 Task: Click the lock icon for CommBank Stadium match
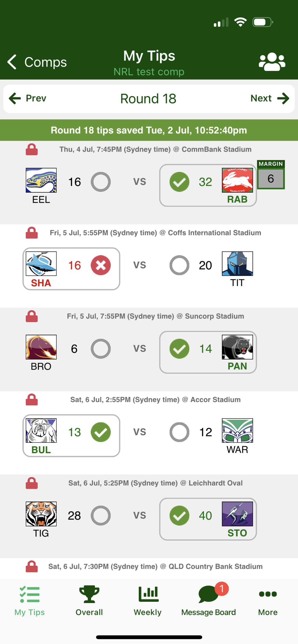click(x=32, y=149)
